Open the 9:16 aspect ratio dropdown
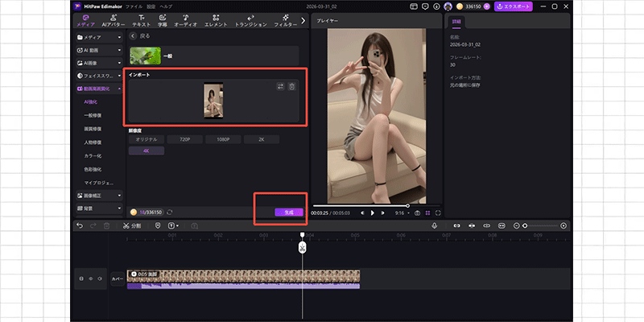Image resolution: width=644 pixels, height=322 pixels. [x=402, y=213]
